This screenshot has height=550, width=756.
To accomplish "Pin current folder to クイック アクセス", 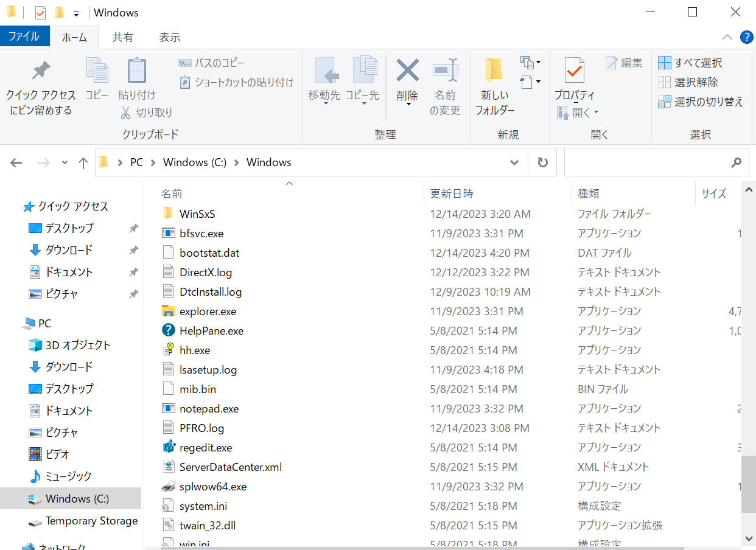I will [40, 85].
